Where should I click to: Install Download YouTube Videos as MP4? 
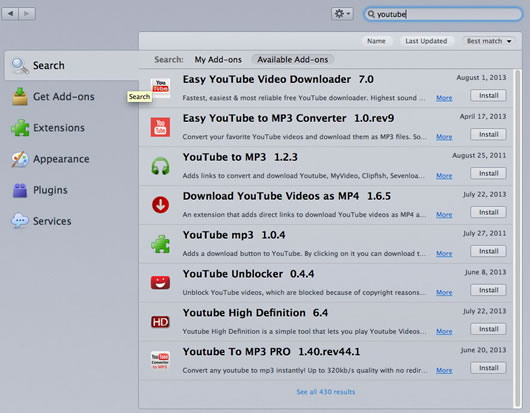488,212
